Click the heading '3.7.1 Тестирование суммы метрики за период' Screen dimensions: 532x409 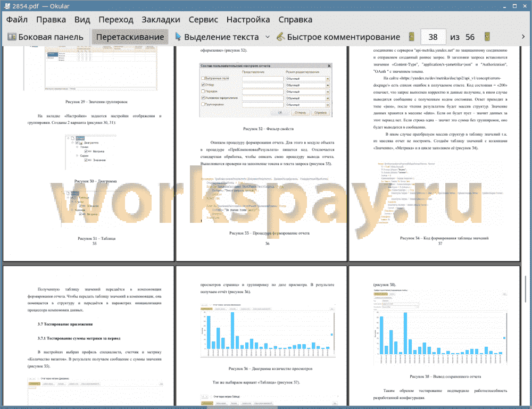click(79, 338)
